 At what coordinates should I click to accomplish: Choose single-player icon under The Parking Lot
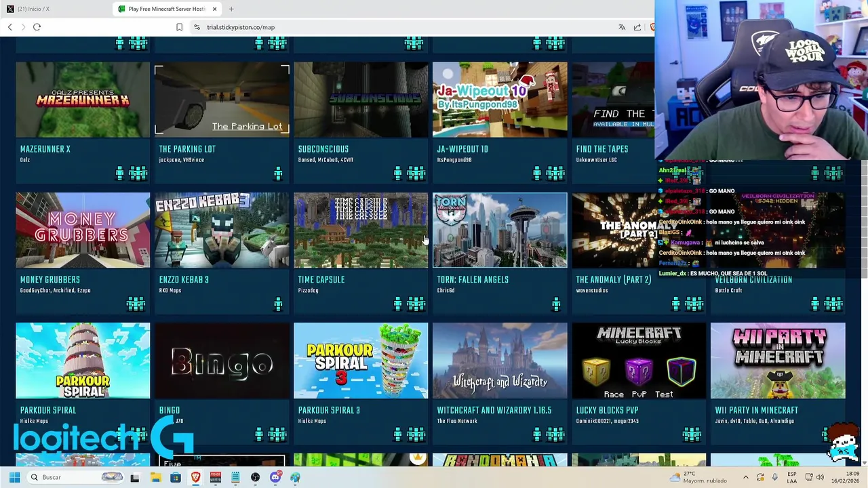pos(278,174)
